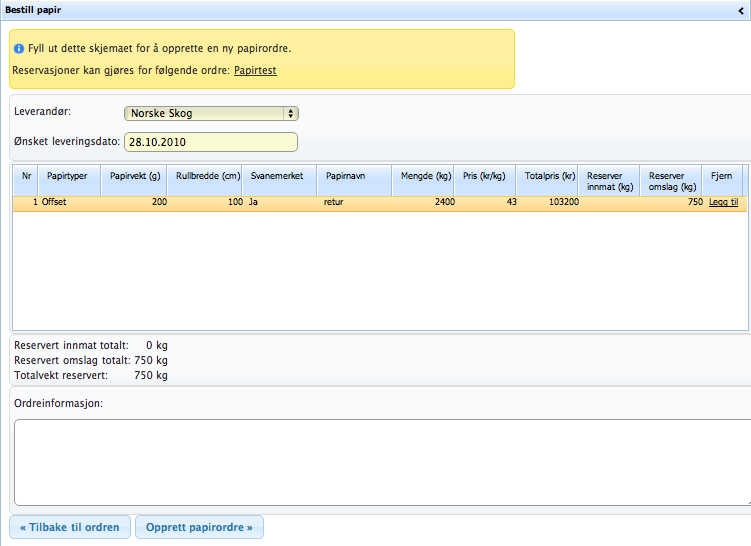Click the Totalpris (kr) column header

pyautogui.click(x=550, y=176)
